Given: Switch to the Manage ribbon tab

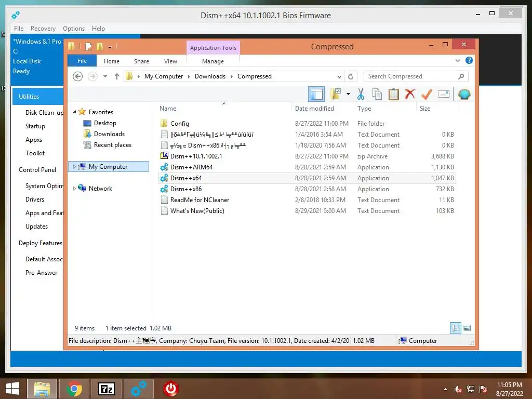Looking at the screenshot, I should tap(212, 61).
